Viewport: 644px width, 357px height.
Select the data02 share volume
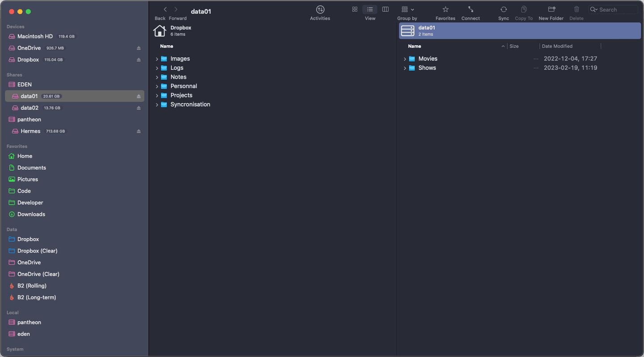click(30, 108)
